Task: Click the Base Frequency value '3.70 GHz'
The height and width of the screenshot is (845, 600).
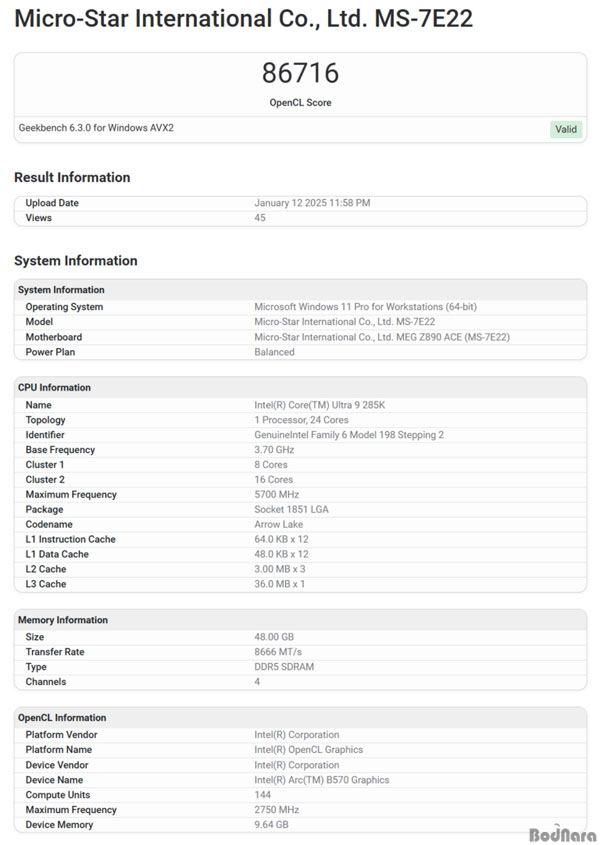Action: 274,449
